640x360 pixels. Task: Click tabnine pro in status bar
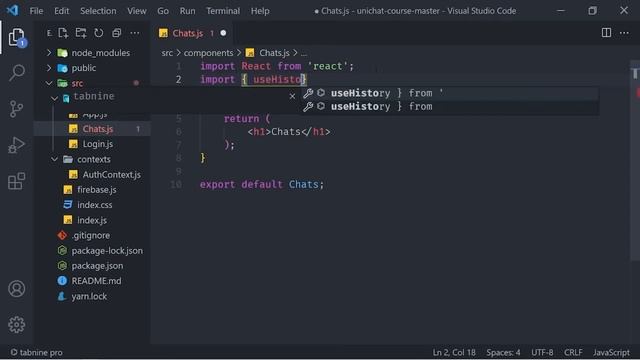37,352
